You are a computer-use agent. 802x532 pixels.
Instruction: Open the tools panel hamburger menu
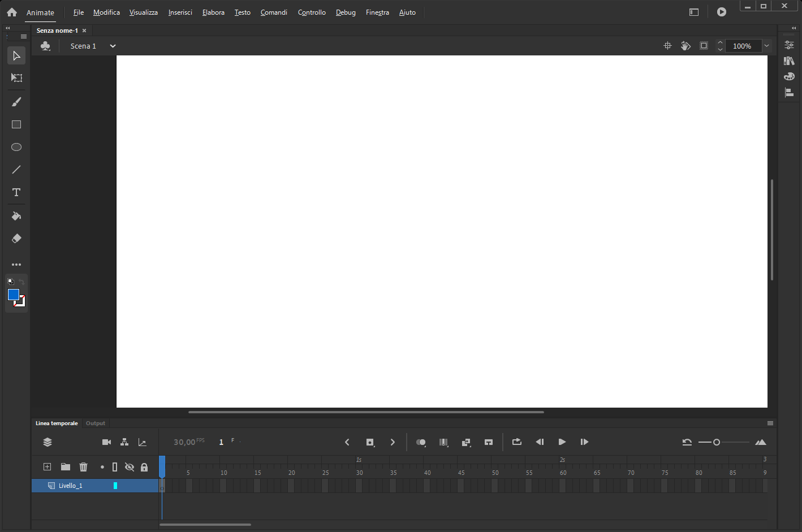click(24, 37)
